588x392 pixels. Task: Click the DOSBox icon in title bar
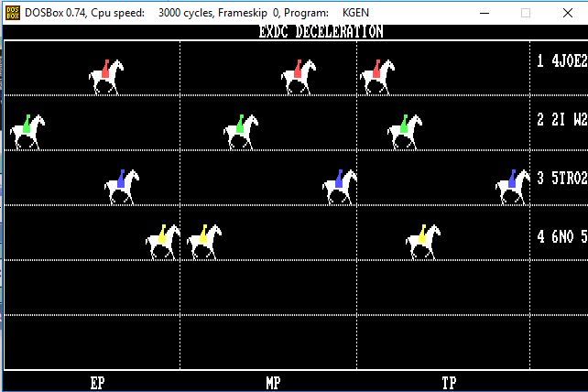point(13,13)
